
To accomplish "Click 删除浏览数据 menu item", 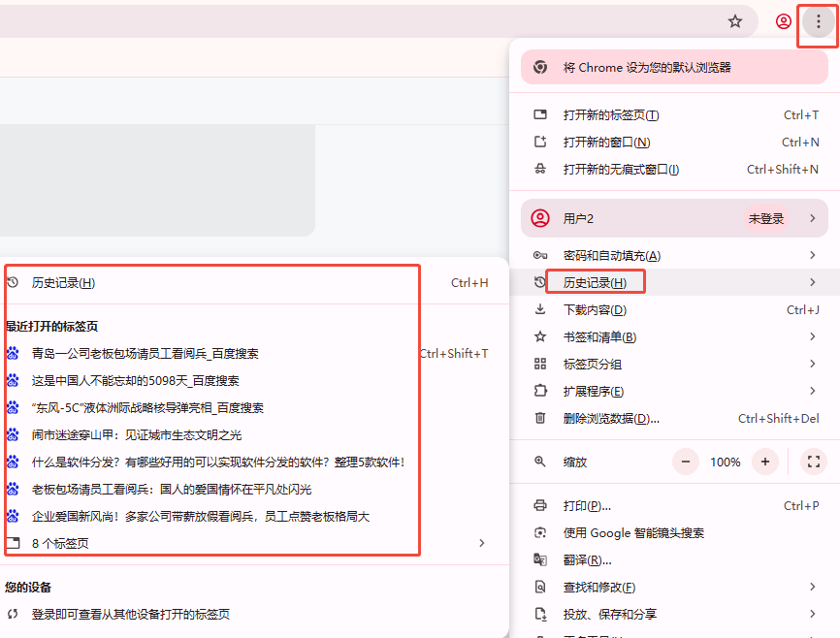I will [x=611, y=419].
